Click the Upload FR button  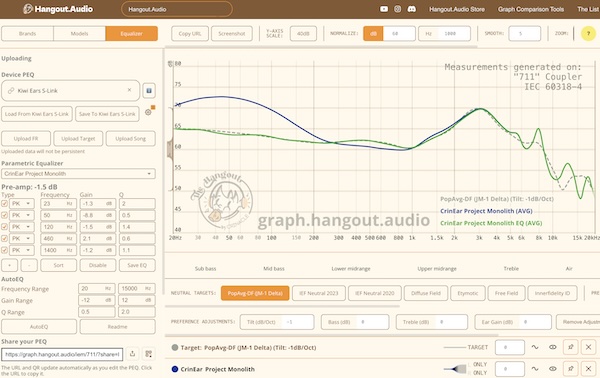pos(26,138)
